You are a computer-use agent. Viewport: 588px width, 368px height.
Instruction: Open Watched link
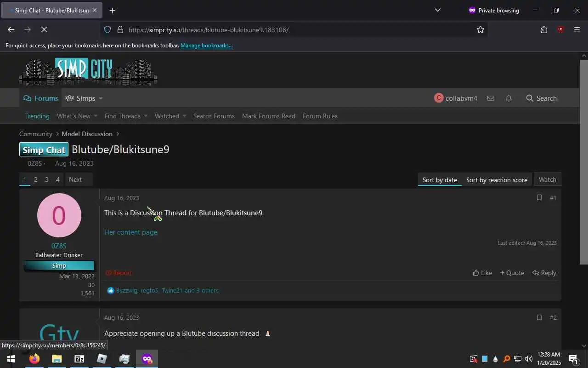(167, 116)
